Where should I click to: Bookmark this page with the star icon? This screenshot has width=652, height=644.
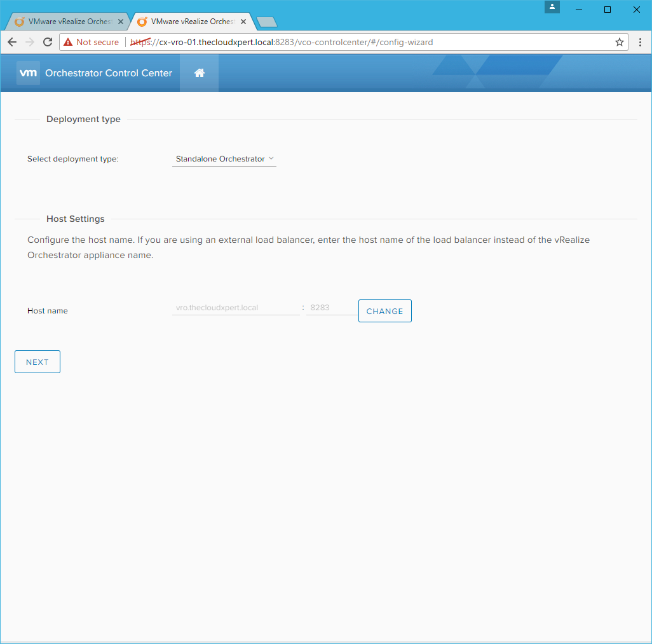tap(619, 42)
